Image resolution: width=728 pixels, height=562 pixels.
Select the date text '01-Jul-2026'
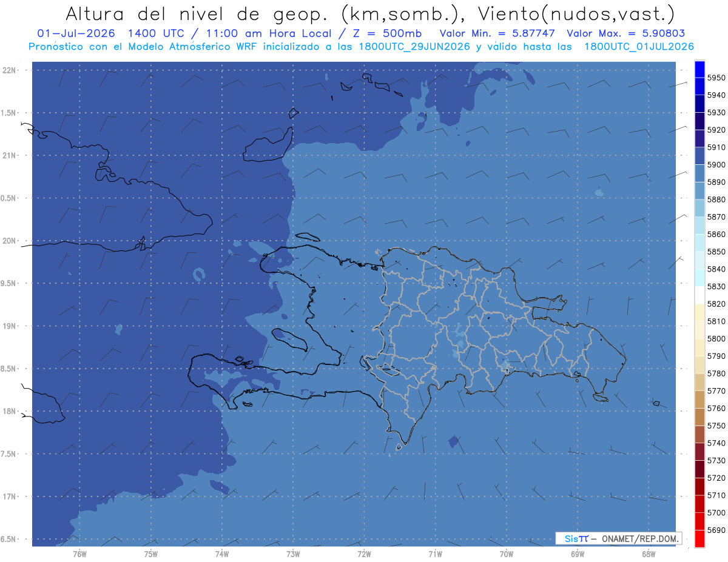(x=75, y=34)
